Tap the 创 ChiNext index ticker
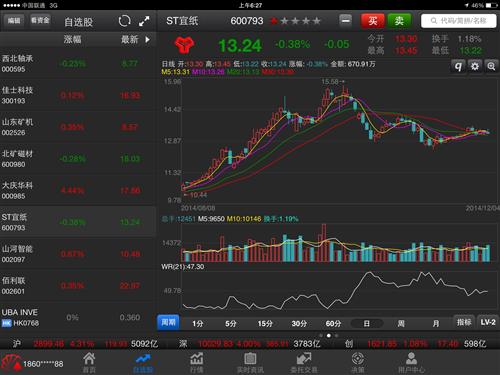Screen dimensions: 500x375 click(416, 344)
